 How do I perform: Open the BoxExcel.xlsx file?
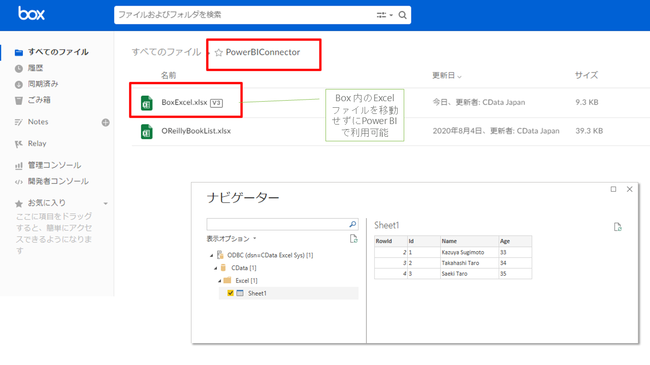tap(184, 102)
